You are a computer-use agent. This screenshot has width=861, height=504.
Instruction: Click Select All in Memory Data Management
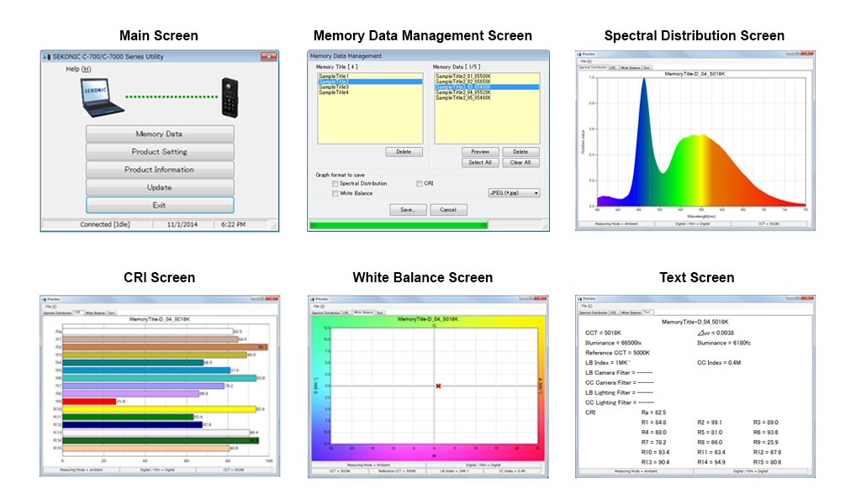point(480,163)
